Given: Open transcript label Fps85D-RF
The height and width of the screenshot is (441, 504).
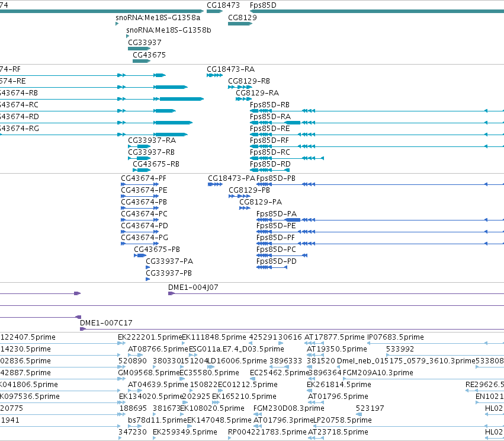Looking at the screenshot, I should (x=269, y=140).
